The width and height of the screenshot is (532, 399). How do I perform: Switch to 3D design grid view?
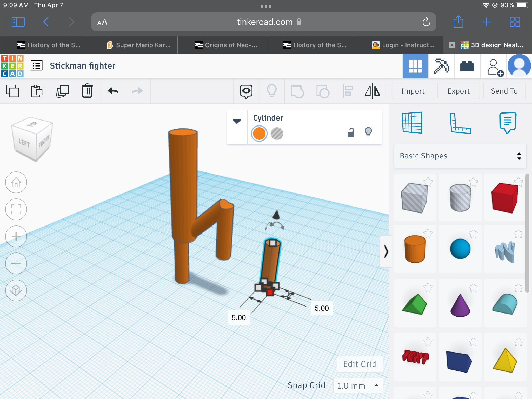[415, 66]
